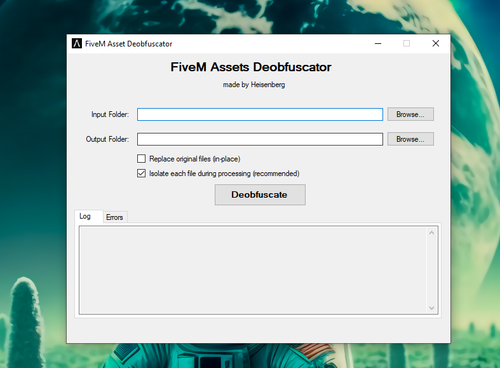Viewport: 500px width, 368px height.
Task: Minimize the Deobfuscator window
Action: [378, 43]
